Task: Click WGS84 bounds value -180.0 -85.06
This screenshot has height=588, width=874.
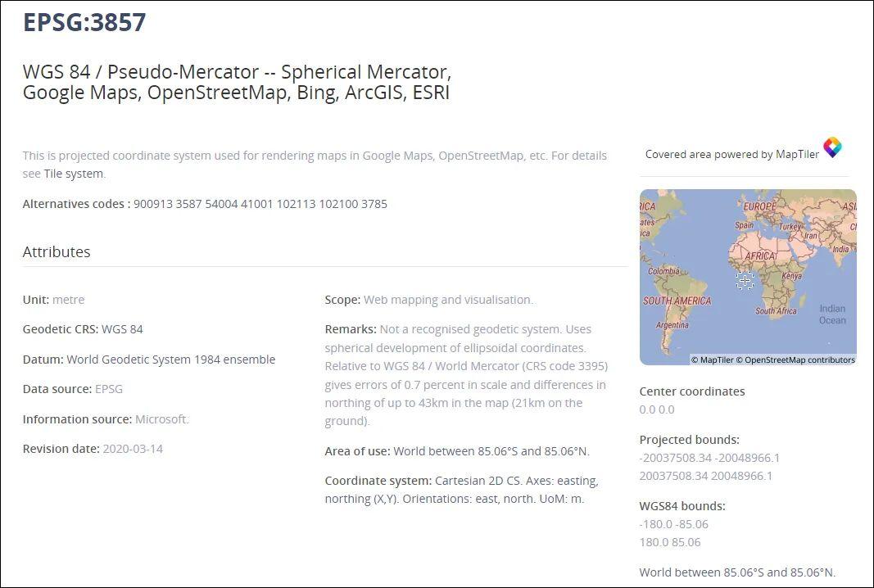Action: tap(673, 524)
